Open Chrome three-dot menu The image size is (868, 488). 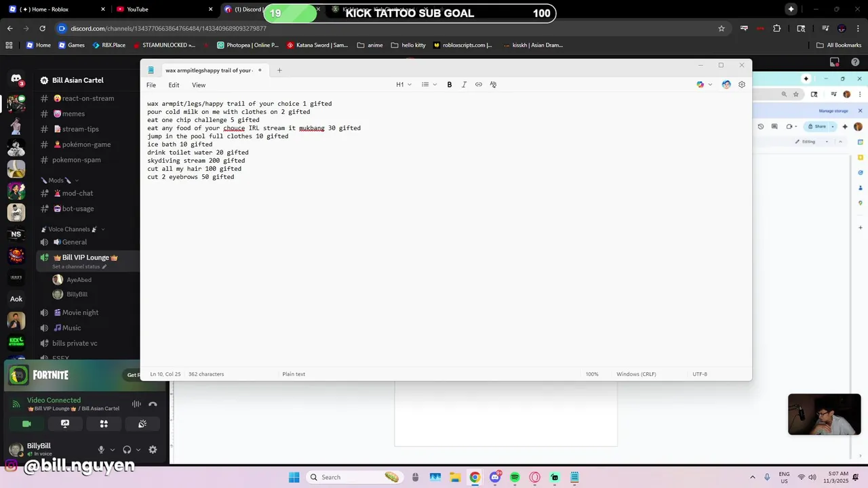click(x=858, y=28)
